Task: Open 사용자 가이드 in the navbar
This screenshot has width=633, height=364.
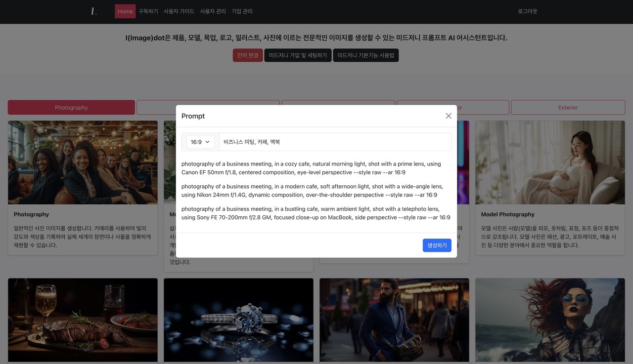Action: click(x=179, y=11)
